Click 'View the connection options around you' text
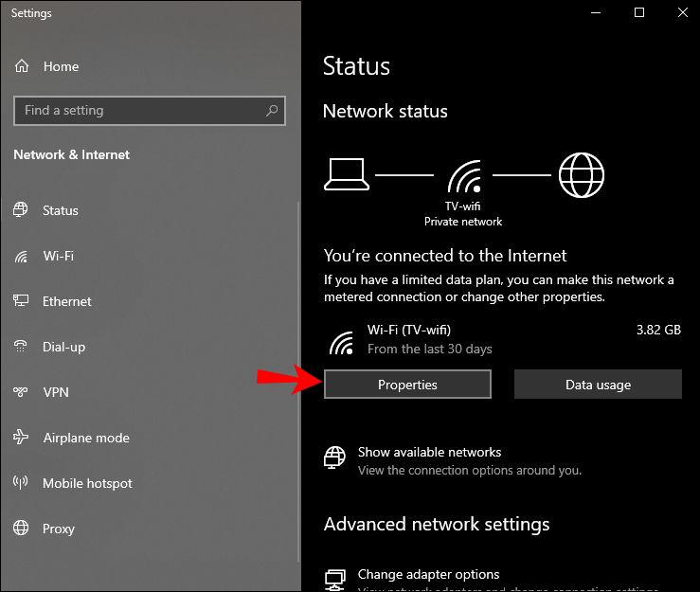This screenshot has width=700, height=592. (470, 470)
